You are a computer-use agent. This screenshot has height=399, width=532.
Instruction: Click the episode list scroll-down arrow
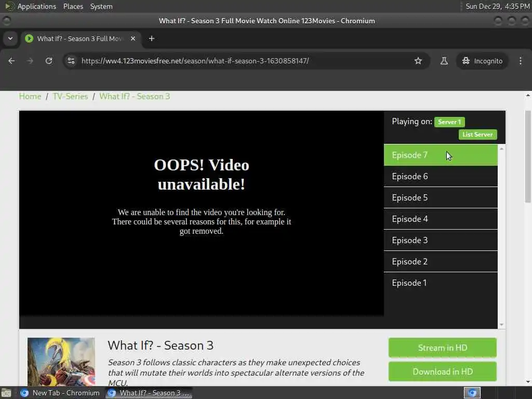[501, 325]
